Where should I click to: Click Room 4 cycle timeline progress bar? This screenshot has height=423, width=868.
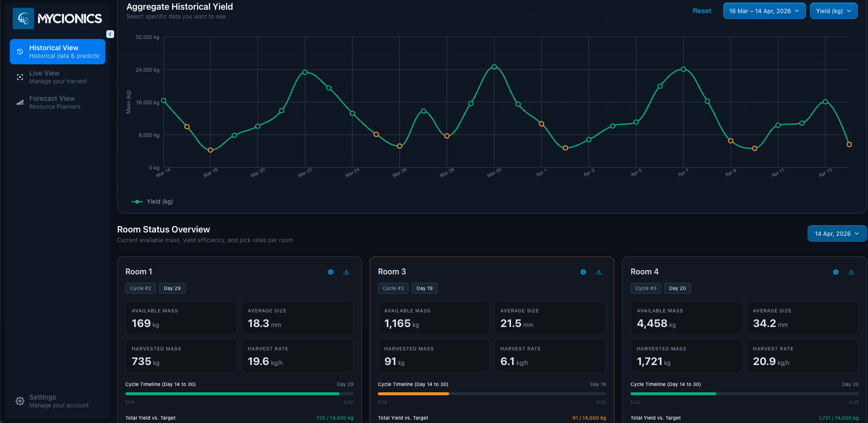[745, 394]
